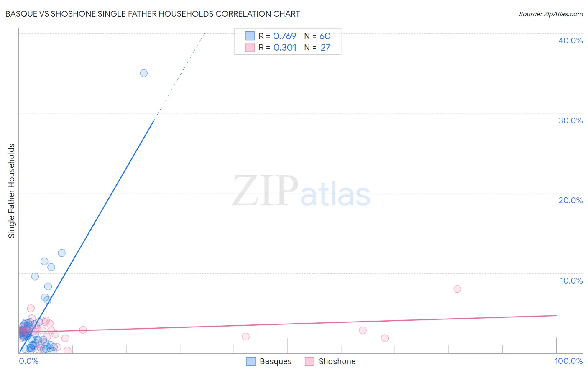Select the Shoshone point near 58% on x-axis
This screenshot has height=373, width=588.
tap(245, 337)
